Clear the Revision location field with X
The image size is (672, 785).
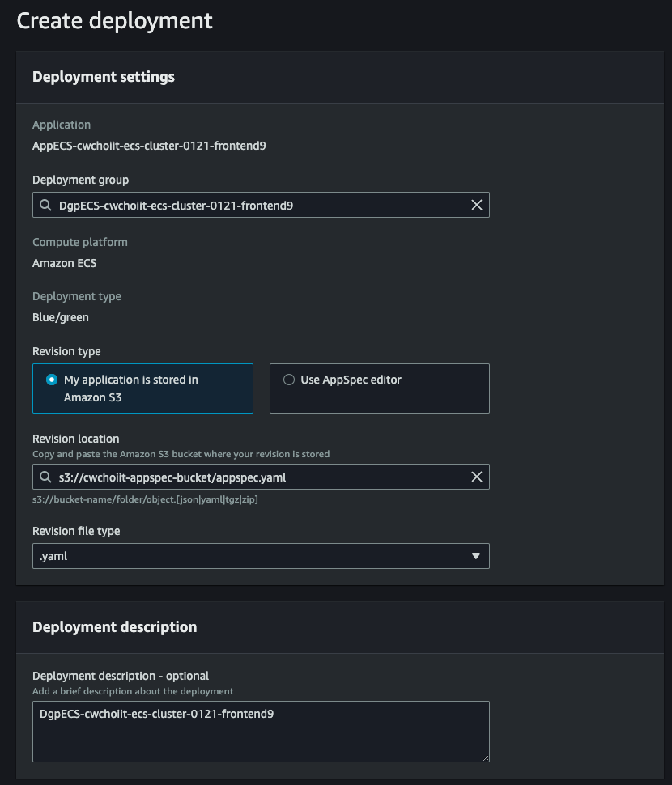tap(477, 477)
